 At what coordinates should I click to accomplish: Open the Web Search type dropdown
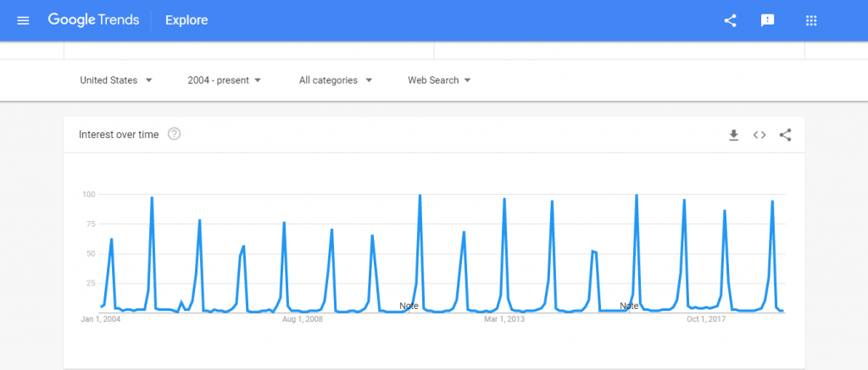coord(439,80)
